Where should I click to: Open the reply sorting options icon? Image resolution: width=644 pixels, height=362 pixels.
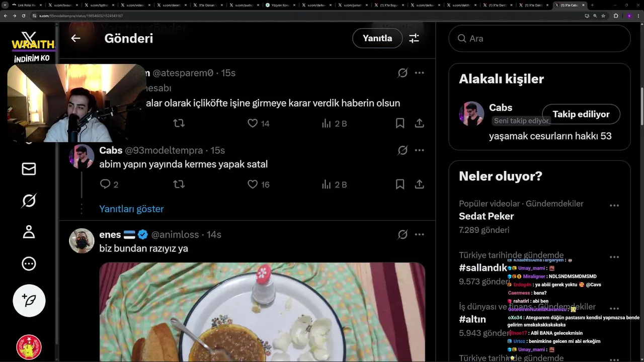click(414, 38)
